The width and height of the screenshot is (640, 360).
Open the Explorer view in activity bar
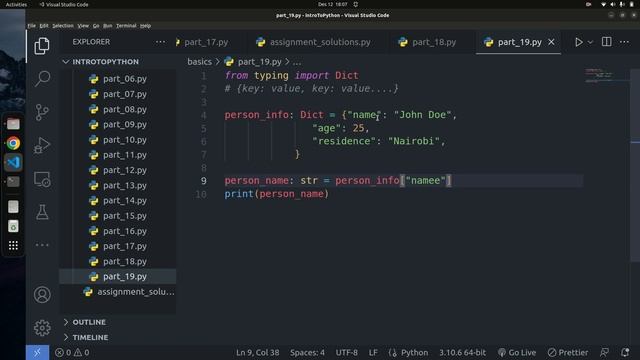click(x=42, y=46)
